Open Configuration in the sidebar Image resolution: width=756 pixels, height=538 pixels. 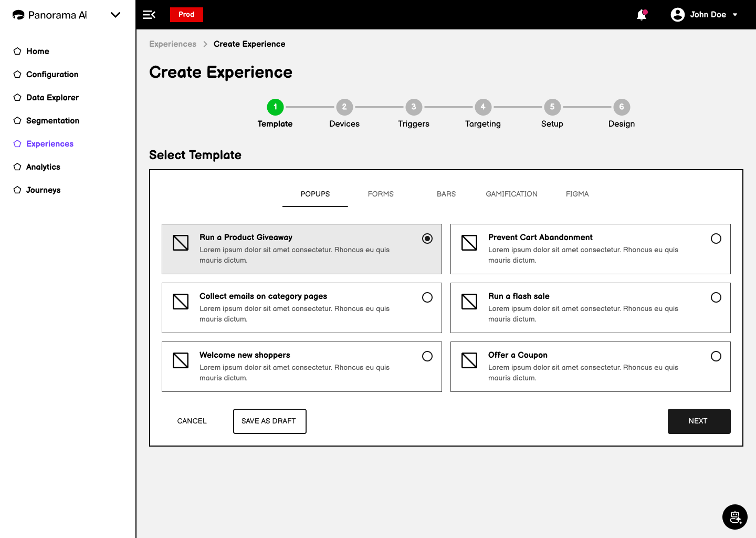[52, 74]
